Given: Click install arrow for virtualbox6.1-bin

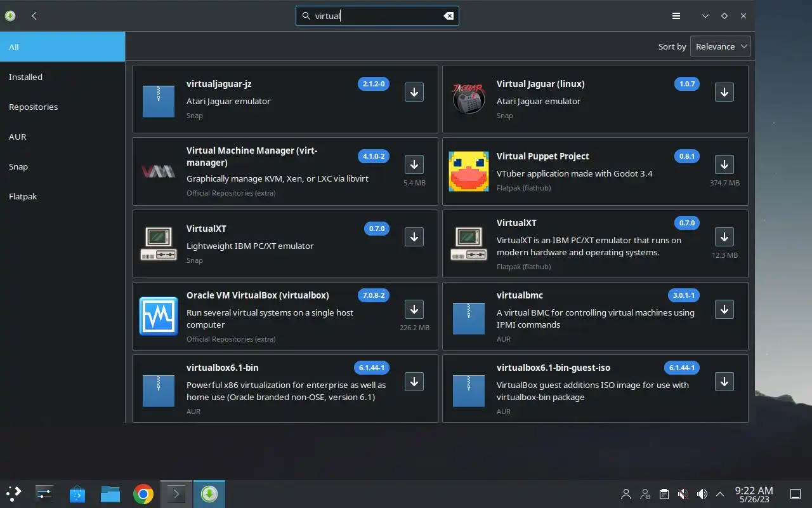Looking at the screenshot, I should [414, 382].
